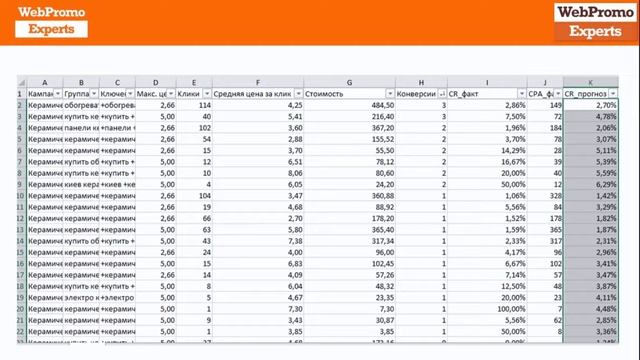
Task: Click cell with cost 216,40
Action: point(349,117)
